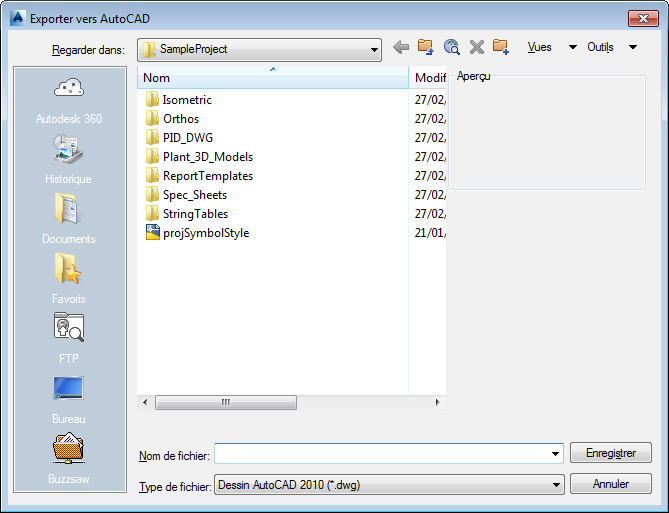Click the Annuler button
669x513 pixels.
click(611, 484)
